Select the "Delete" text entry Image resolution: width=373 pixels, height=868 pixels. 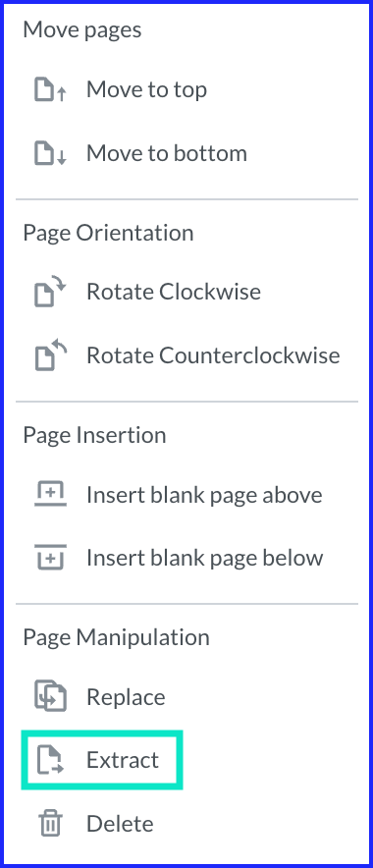(120, 824)
